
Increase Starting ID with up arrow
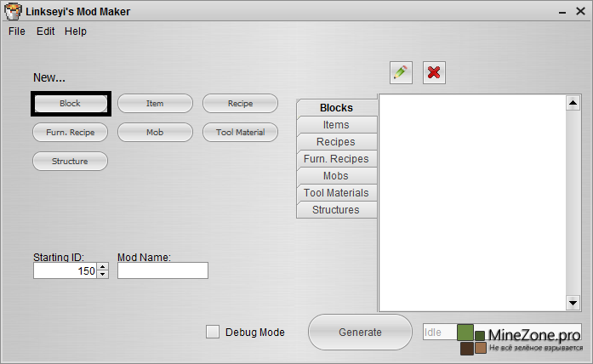103,267
